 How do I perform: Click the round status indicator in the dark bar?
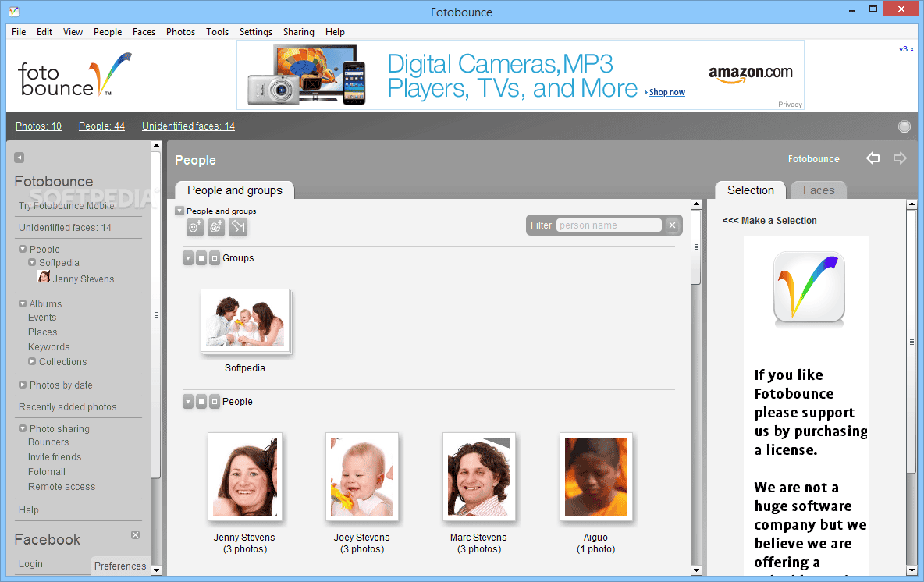tap(904, 126)
